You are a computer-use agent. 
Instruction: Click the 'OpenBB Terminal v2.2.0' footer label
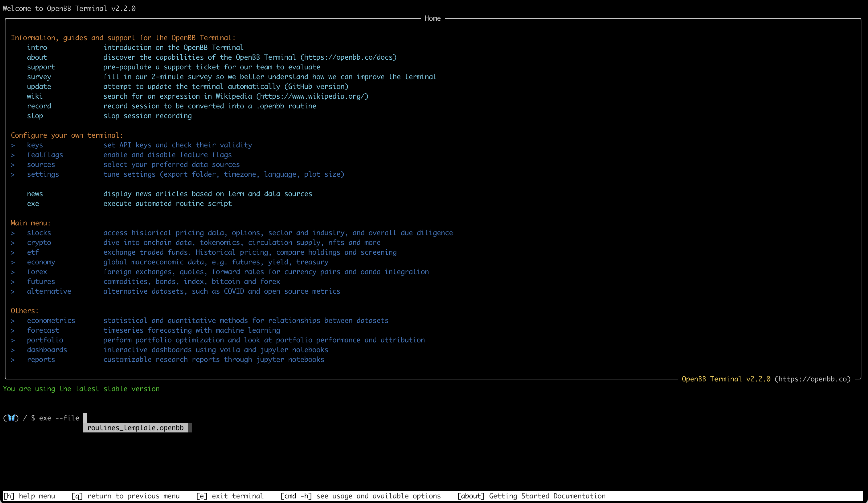tap(726, 379)
